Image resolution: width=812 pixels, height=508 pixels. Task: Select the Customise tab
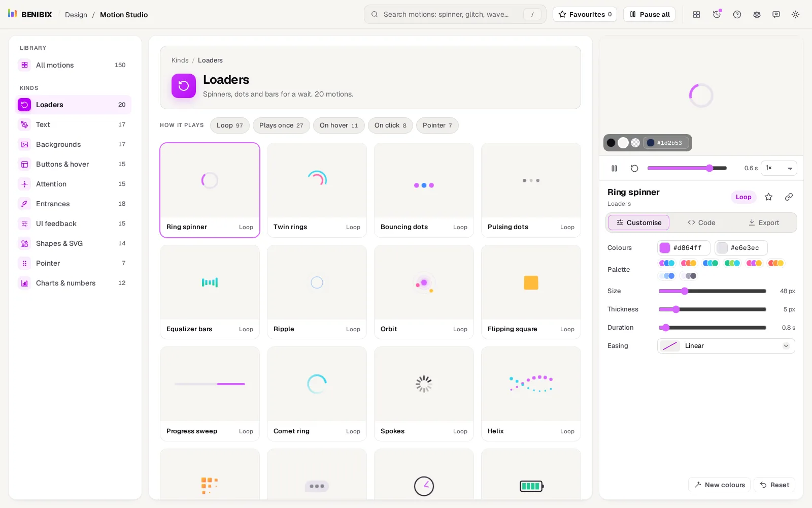tap(638, 223)
